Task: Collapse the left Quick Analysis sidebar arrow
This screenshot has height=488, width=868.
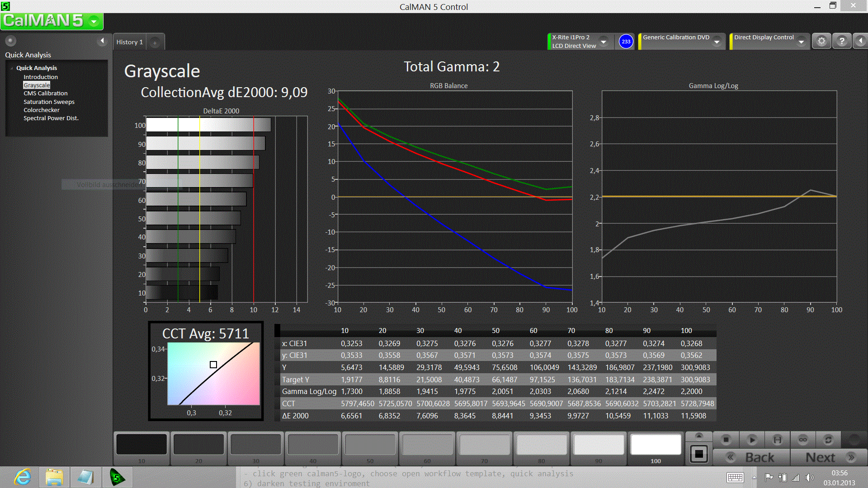Action: point(102,41)
